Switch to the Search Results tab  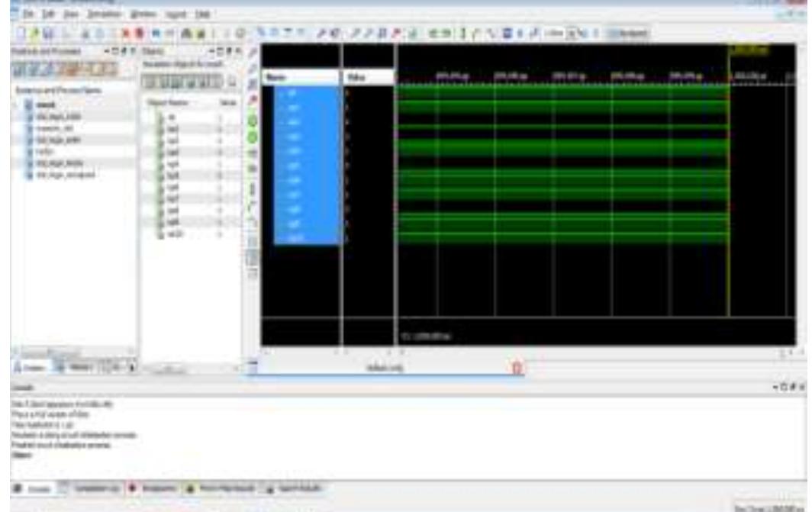(x=295, y=488)
